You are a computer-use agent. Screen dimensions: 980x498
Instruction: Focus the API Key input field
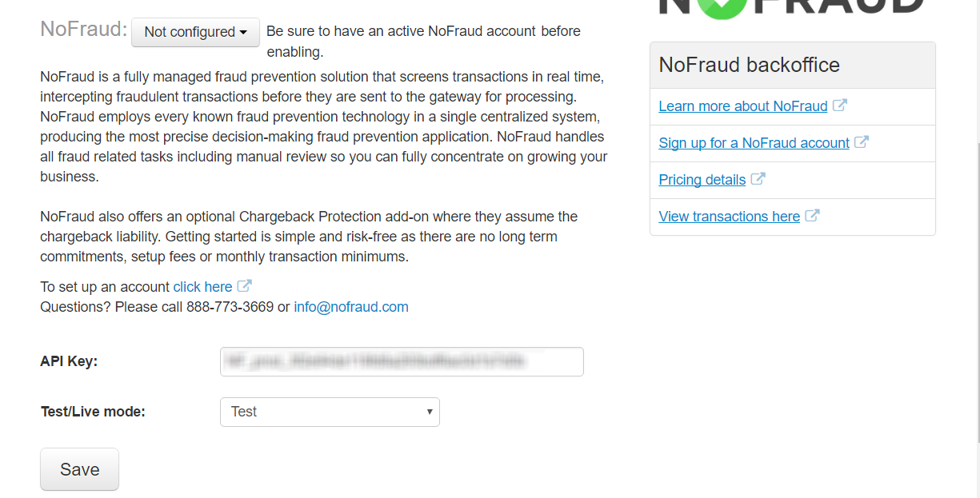(402, 361)
